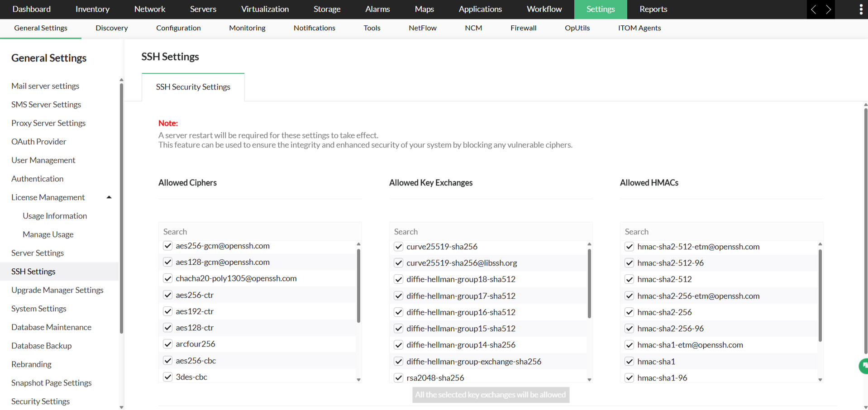Open Security Settings in sidebar
868x410 pixels.
pos(40,401)
